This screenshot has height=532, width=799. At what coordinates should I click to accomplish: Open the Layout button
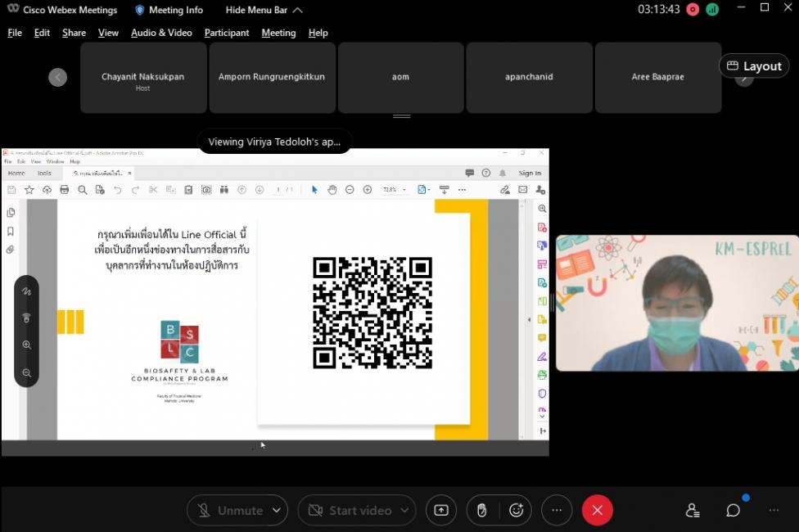tap(754, 66)
